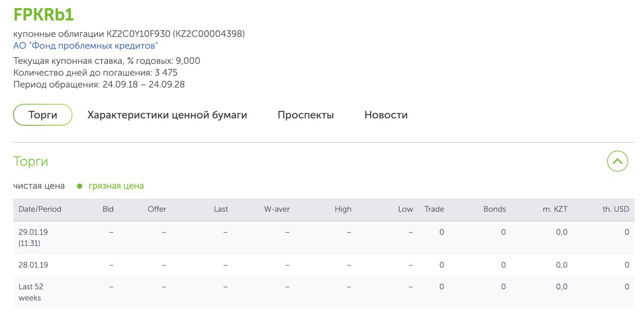Click the W-aver column header
644x317 pixels.
point(277,209)
